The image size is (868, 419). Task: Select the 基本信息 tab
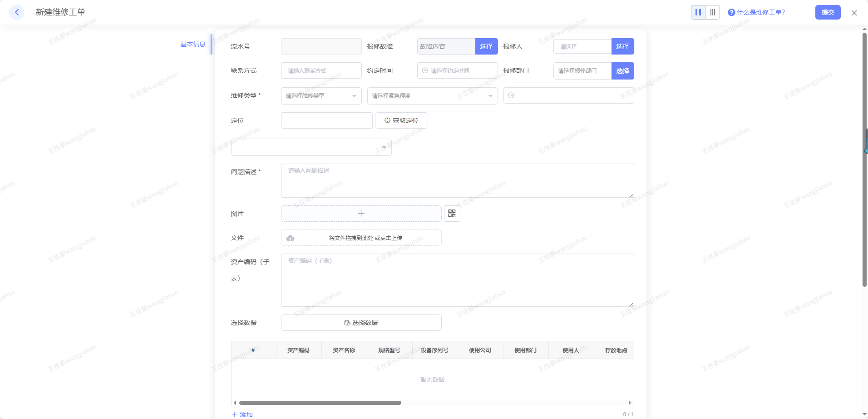point(193,44)
